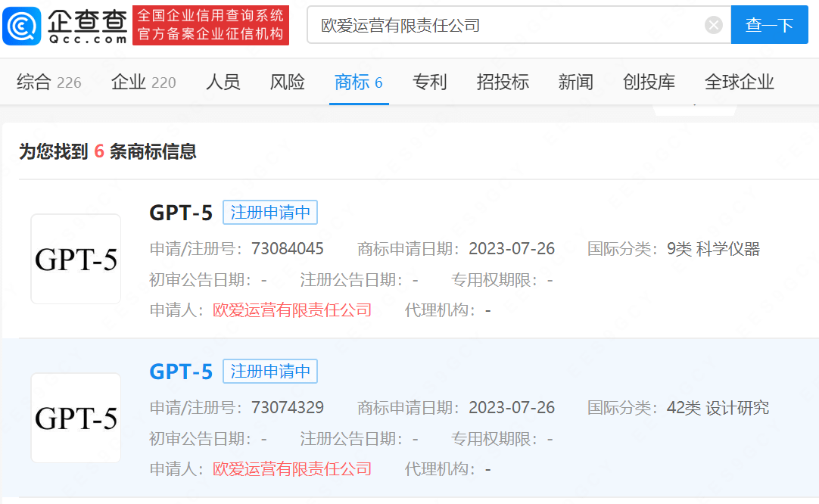Open applicant 欧爱运营有限责任公司 link under 73074329
Screen dimensions: 819x504
(x=292, y=469)
